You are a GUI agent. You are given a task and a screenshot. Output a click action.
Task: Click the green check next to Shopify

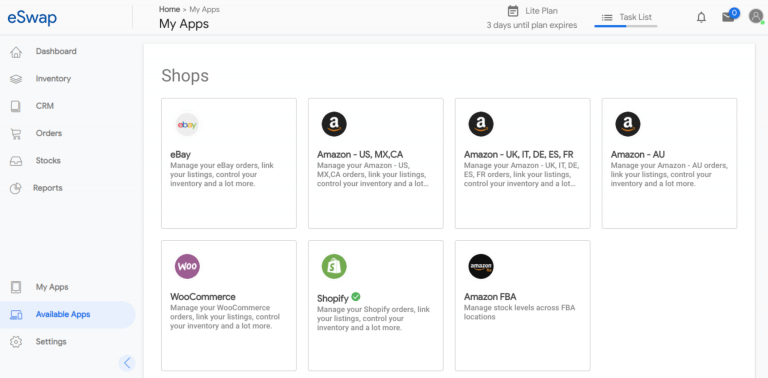coord(356,296)
